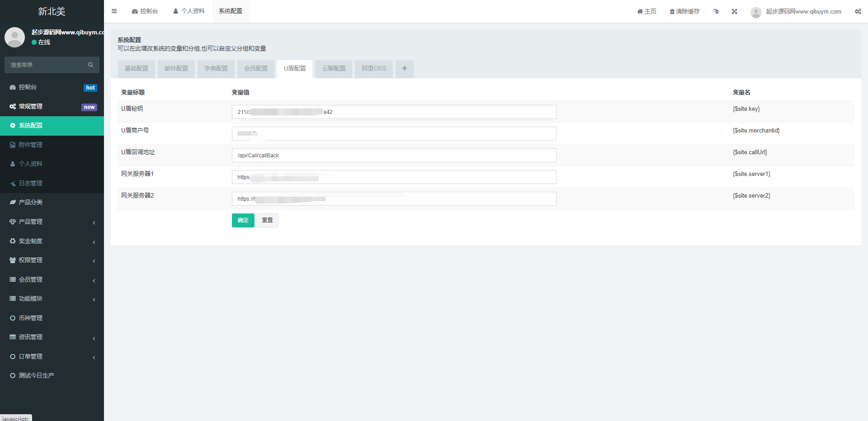868x421 pixels.
Task: Click the U盾秘钥 value field
Action: (x=394, y=112)
